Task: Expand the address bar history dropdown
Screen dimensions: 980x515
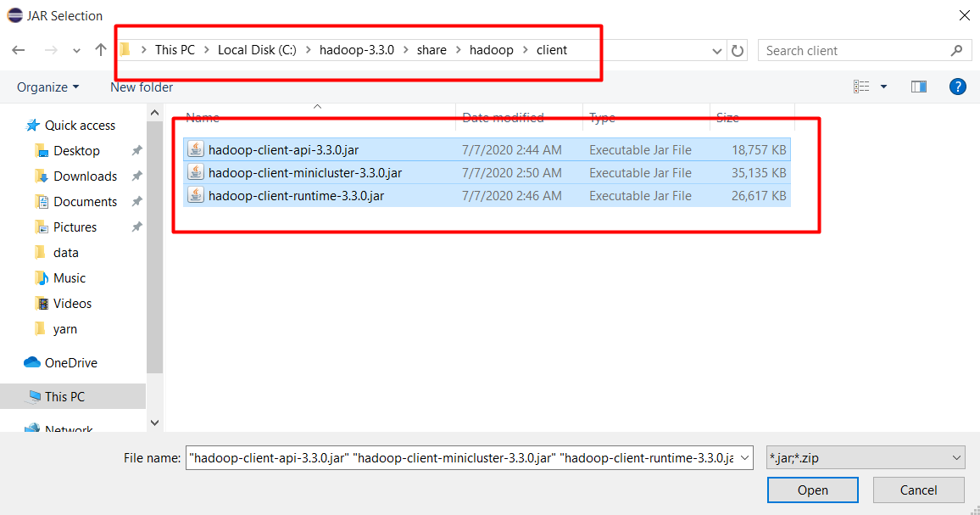Action: [x=719, y=51]
